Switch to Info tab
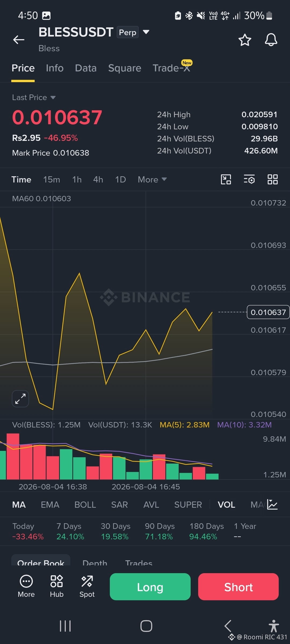 click(55, 68)
